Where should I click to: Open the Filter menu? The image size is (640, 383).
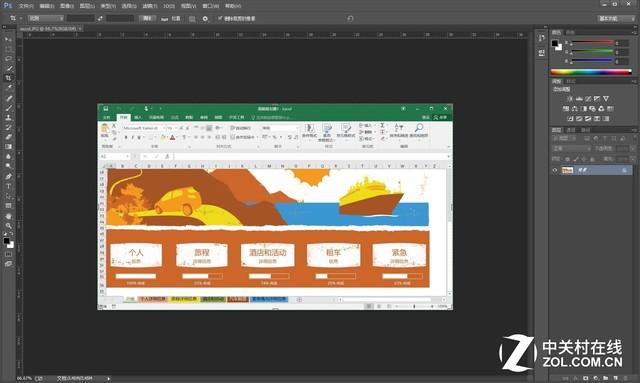tap(150, 6)
